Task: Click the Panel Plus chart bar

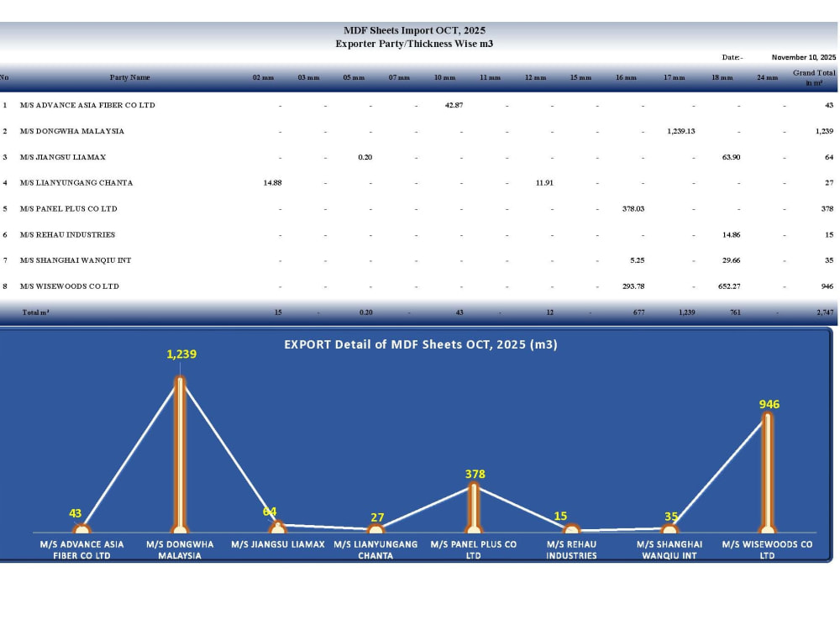Action: pos(474,508)
